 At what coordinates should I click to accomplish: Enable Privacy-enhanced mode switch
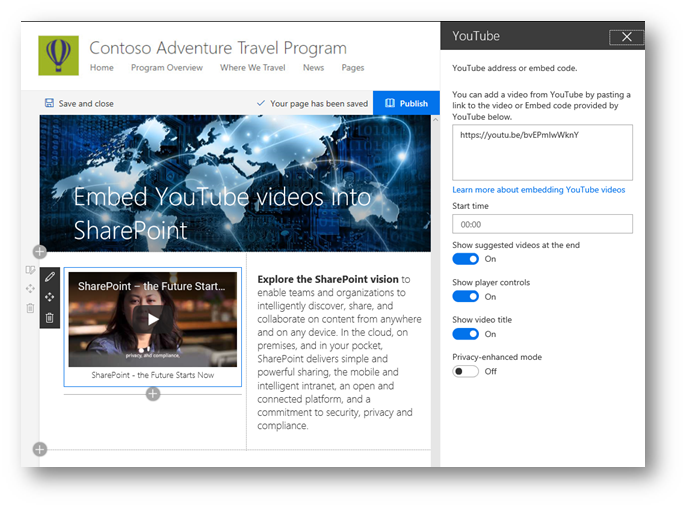pos(465,371)
